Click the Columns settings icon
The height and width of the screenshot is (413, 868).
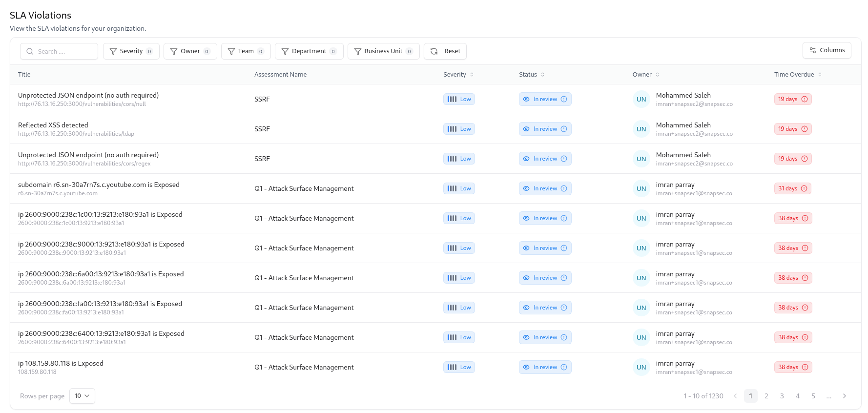point(813,50)
